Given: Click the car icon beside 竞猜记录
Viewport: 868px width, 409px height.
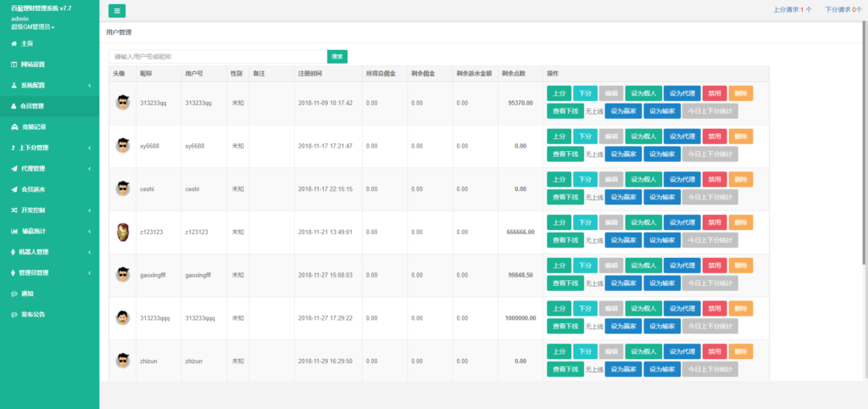Looking at the screenshot, I should (14, 127).
